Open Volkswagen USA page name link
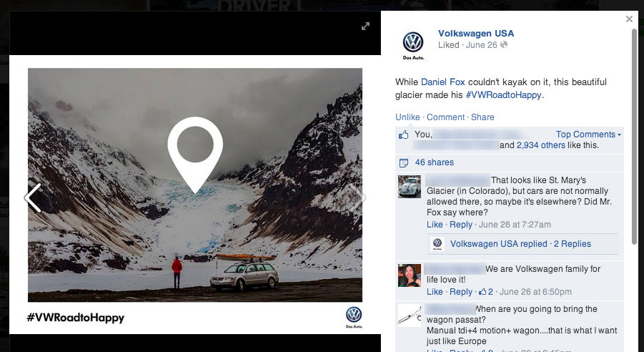 [476, 34]
